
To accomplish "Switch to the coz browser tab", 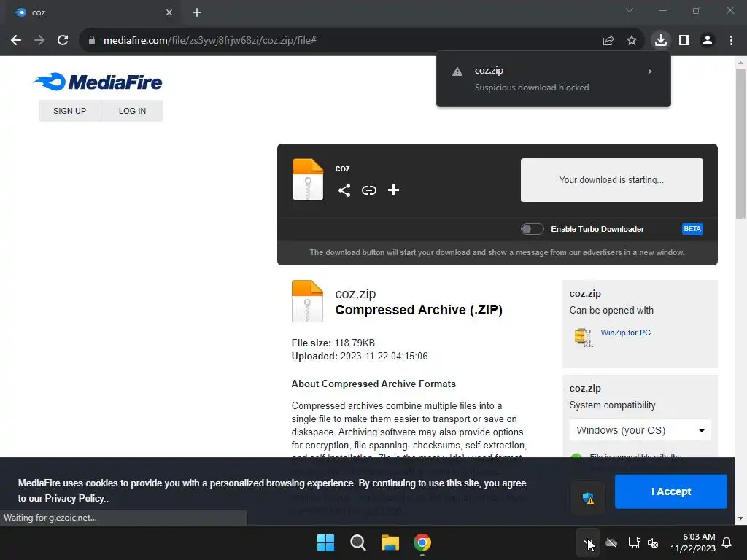I will pos(93,12).
